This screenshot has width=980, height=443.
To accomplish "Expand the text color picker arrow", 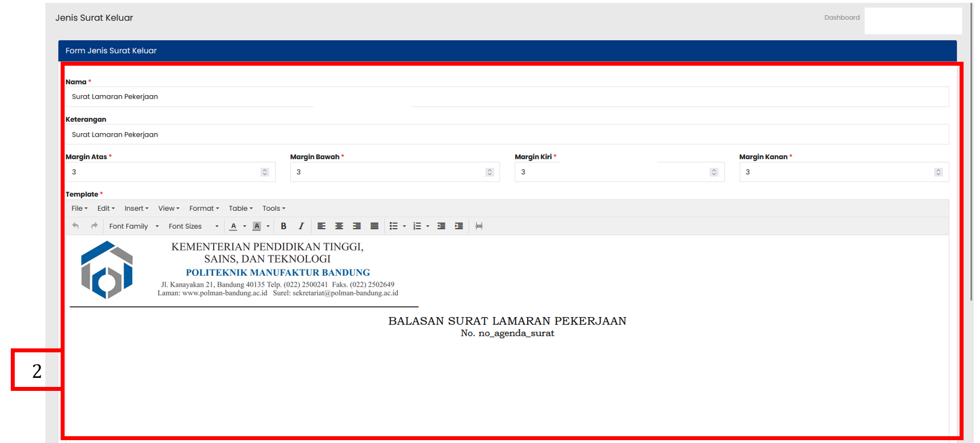I will tap(245, 226).
